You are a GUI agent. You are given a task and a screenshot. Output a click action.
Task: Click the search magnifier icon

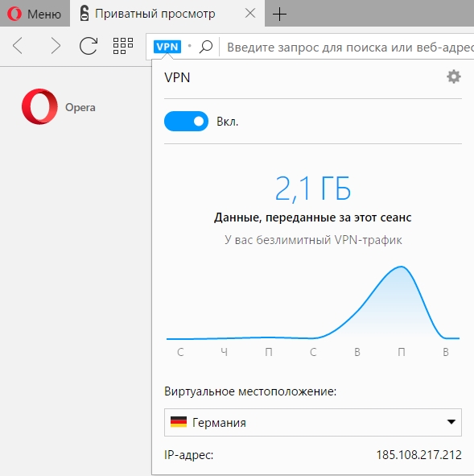[206, 47]
